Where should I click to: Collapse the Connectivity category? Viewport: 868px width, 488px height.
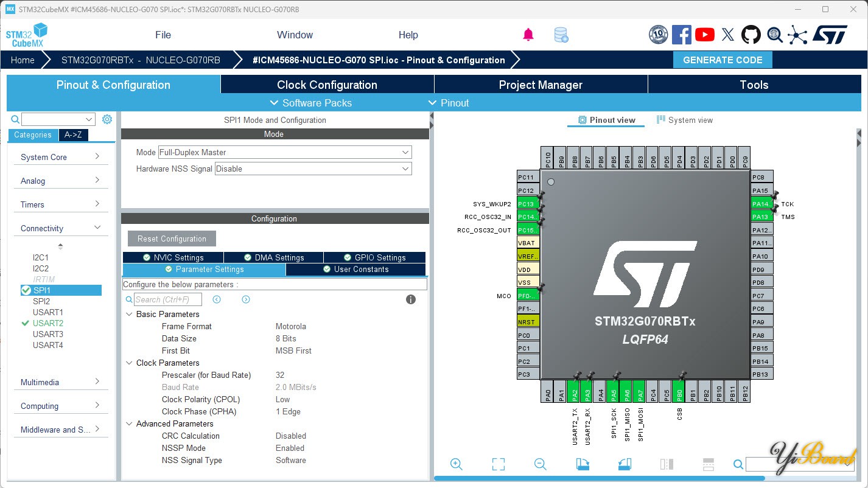tap(61, 228)
